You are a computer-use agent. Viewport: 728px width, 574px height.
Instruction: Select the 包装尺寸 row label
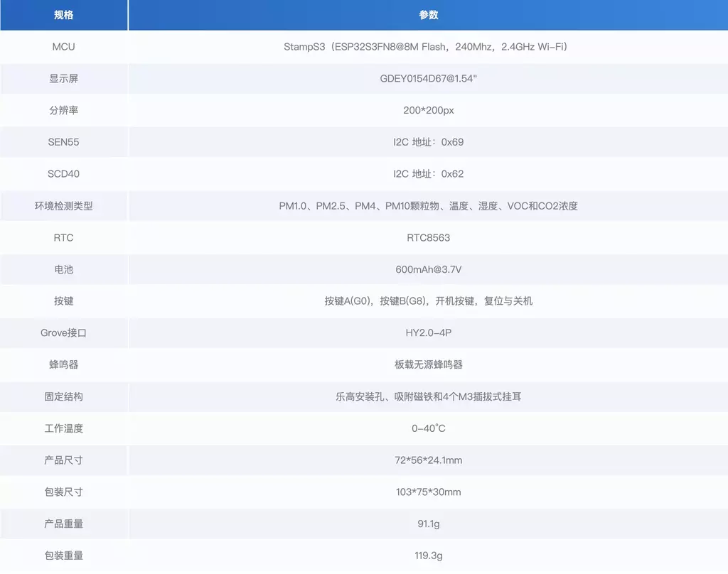tap(63, 492)
